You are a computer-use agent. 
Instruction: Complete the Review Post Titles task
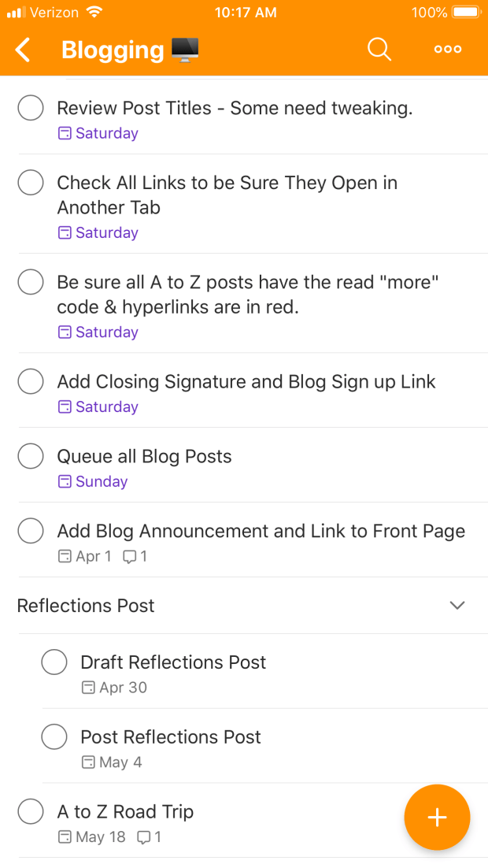click(x=31, y=108)
